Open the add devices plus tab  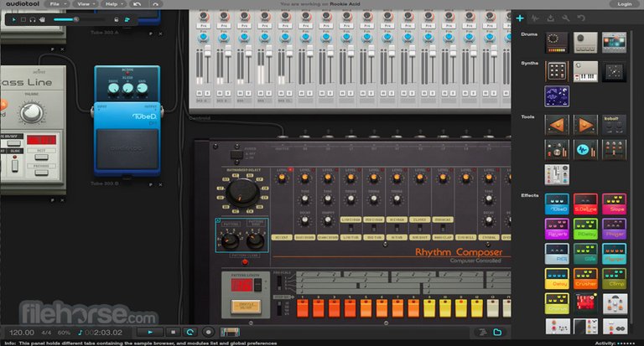click(520, 18)
